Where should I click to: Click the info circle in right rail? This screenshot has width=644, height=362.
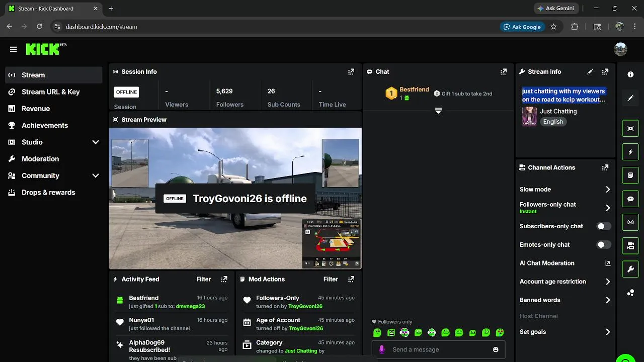coord(630,74)
